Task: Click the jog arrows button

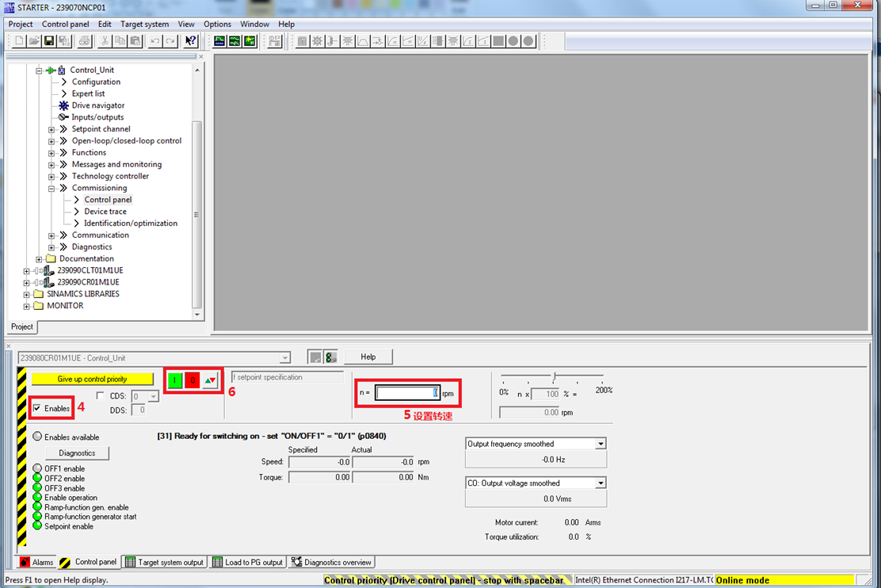Action: (209, 380)
